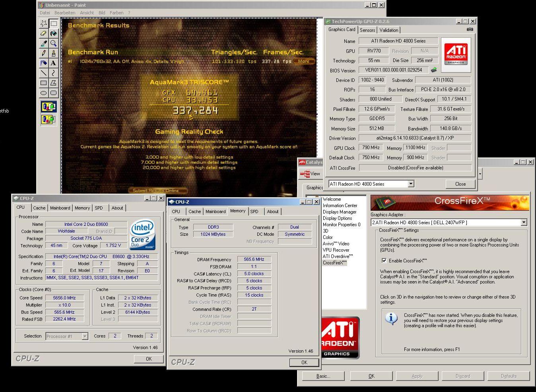Open the Bild menu in Paint
The height and width of the screenshot is (392, 536).
click(102, 13)
